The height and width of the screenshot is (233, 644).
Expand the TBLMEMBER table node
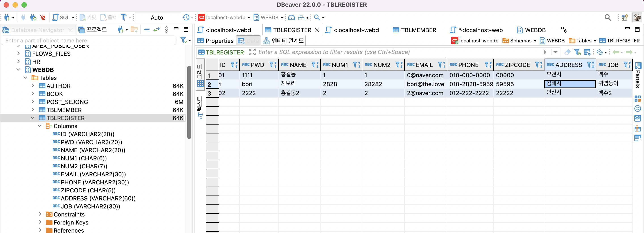coord(33,110)
